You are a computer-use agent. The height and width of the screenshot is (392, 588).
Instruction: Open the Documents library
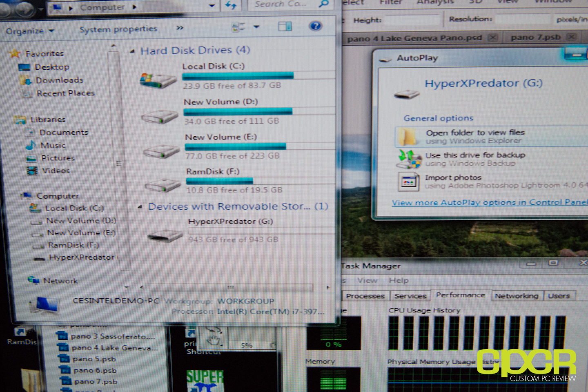[x=63, y=132]
